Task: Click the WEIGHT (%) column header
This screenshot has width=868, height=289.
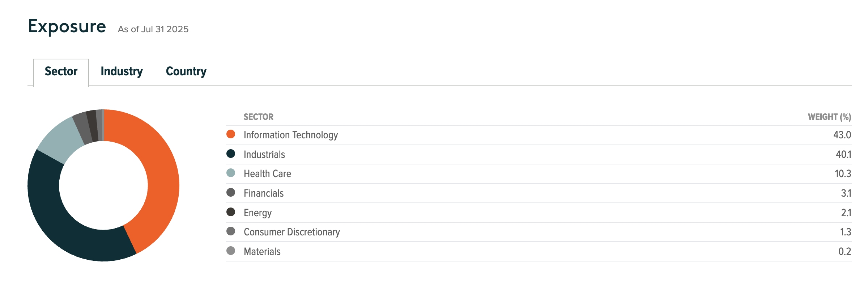Action: coord(829,117)
